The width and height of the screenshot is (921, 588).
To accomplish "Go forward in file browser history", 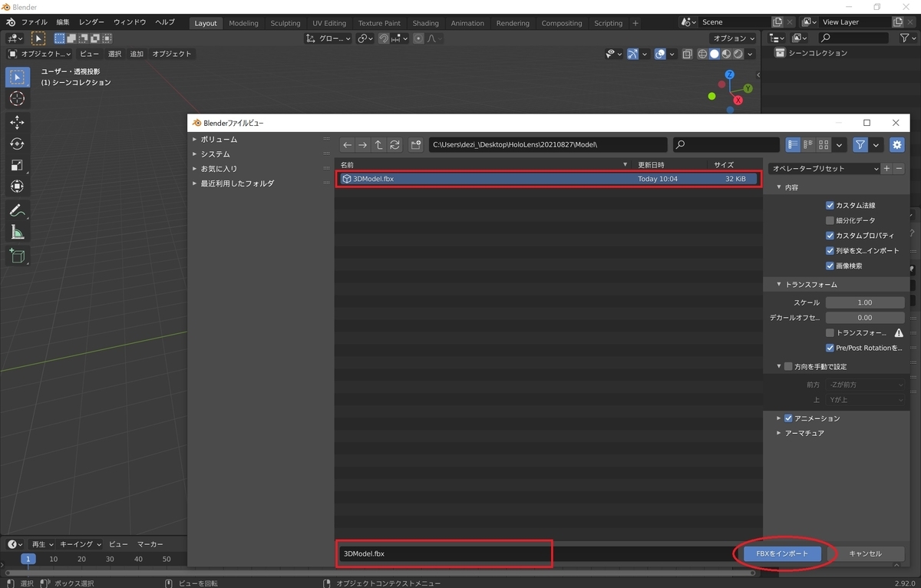I will tap(363, 144).
